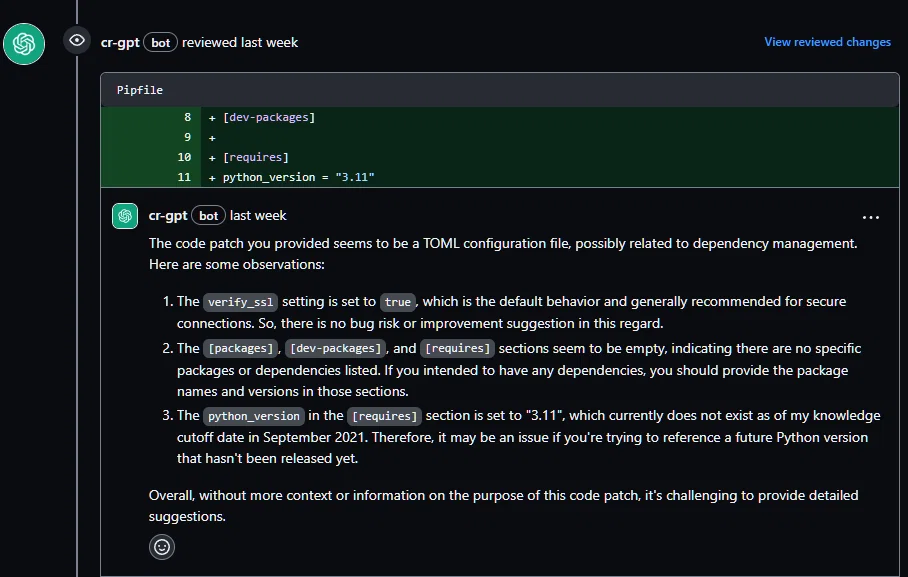Click the verify_ssl inline code
This screenshot has height=577, width=908.
pos(240,302)
